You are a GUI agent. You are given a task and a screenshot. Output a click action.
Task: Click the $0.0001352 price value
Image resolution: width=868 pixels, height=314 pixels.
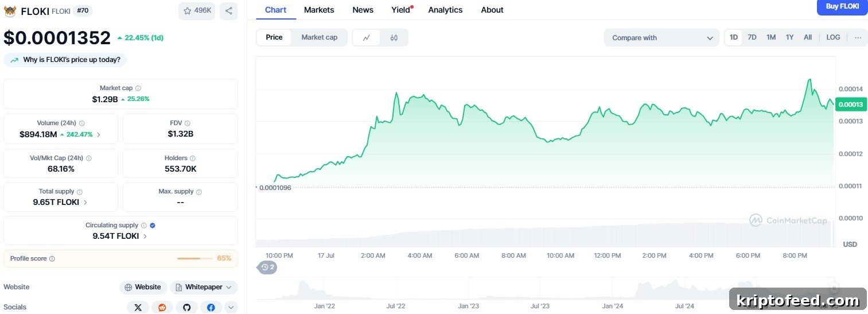pos(57,38)
